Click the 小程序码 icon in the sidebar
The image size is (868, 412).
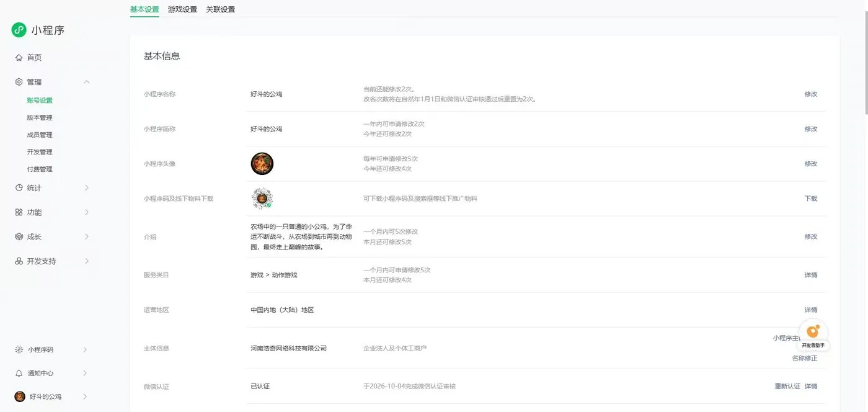(x=19, y=349)
